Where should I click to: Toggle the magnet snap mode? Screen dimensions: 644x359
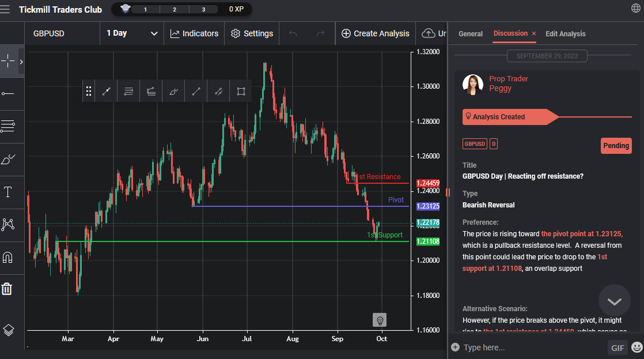(x=8, y=257)
